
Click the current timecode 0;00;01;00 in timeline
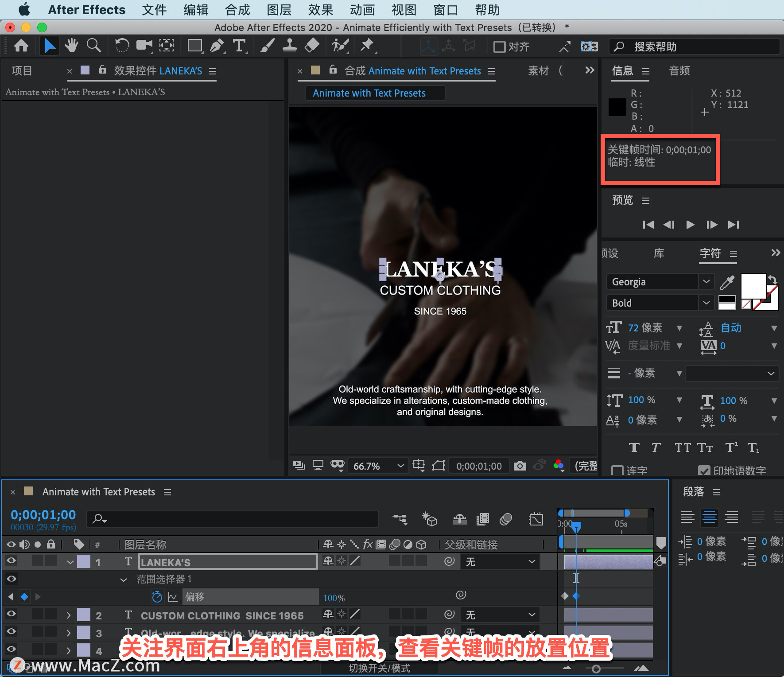[x=43, y=515]
